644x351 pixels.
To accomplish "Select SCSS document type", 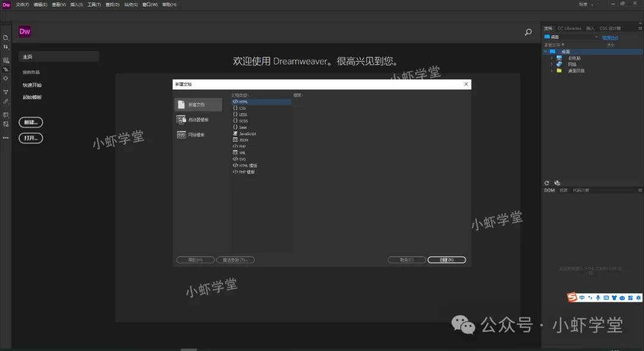I will 261,121.
